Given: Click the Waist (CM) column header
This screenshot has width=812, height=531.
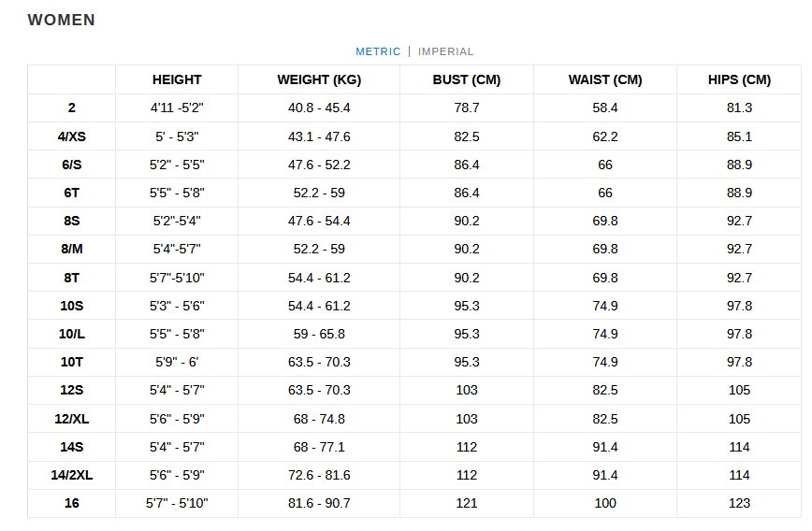Looking at the screenshot, I should (605, 79).
